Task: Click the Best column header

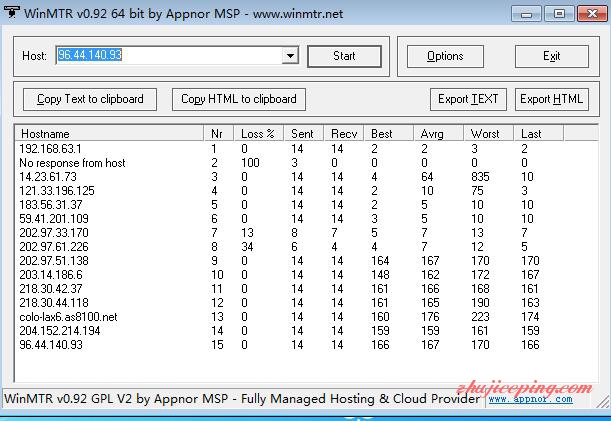Action: 388,134
